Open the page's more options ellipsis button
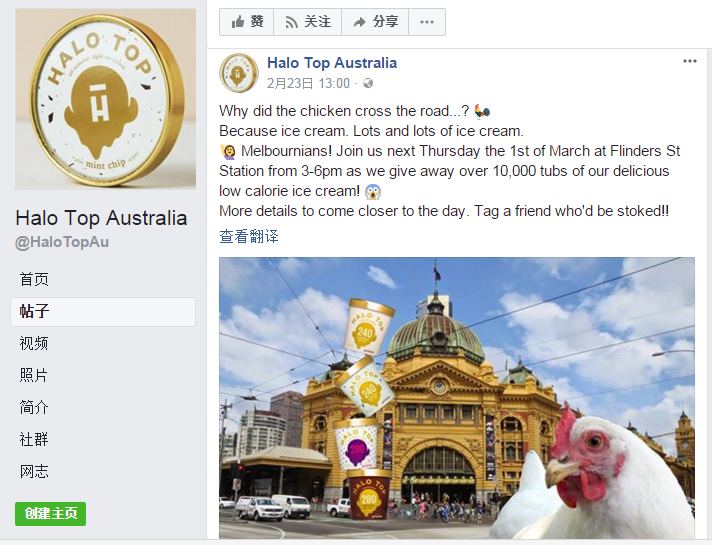 pyautogui.click(x=427, y=22)
